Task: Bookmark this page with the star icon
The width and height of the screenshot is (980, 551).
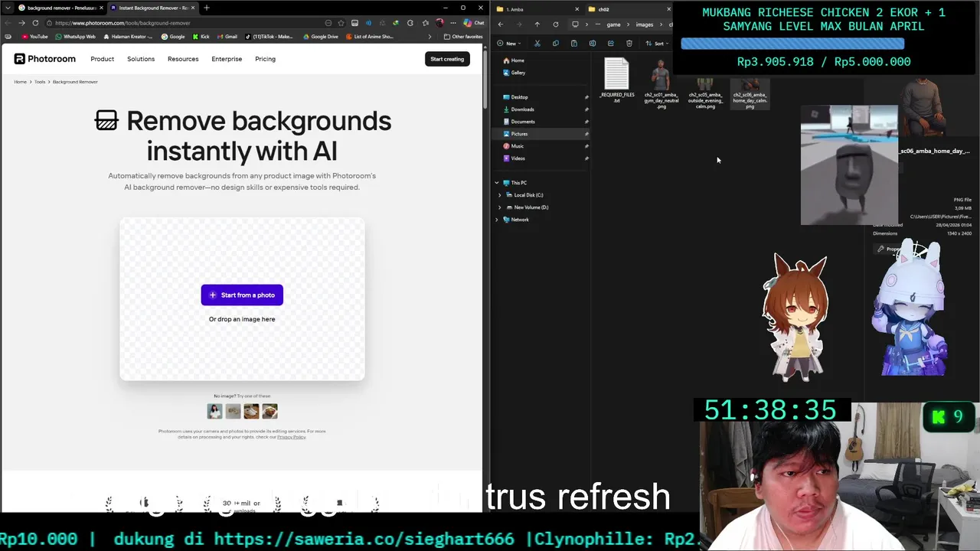Action: (341, 23)
